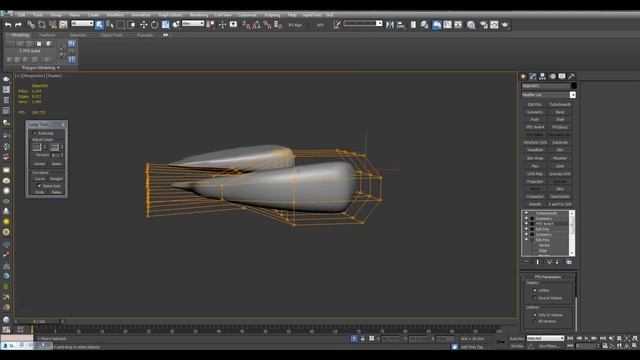Viewport: 640px width, 360px height.
Task: Click the object color swatch
Action: [x=574, y=86]
